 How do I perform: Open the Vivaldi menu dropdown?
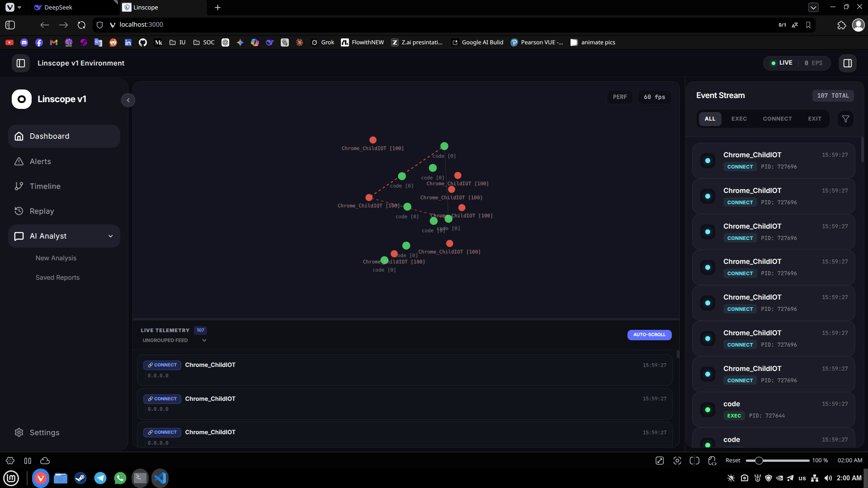point(13,7)
